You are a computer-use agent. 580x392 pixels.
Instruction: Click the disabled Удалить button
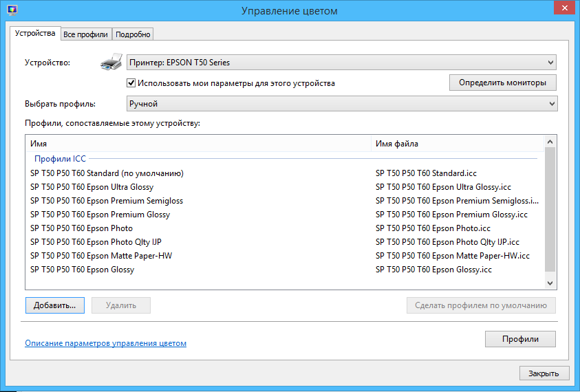pos(121,305)
